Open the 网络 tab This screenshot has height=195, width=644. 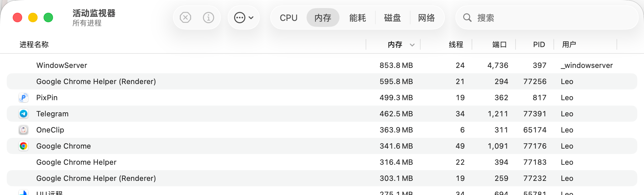(x=427, y=18)
